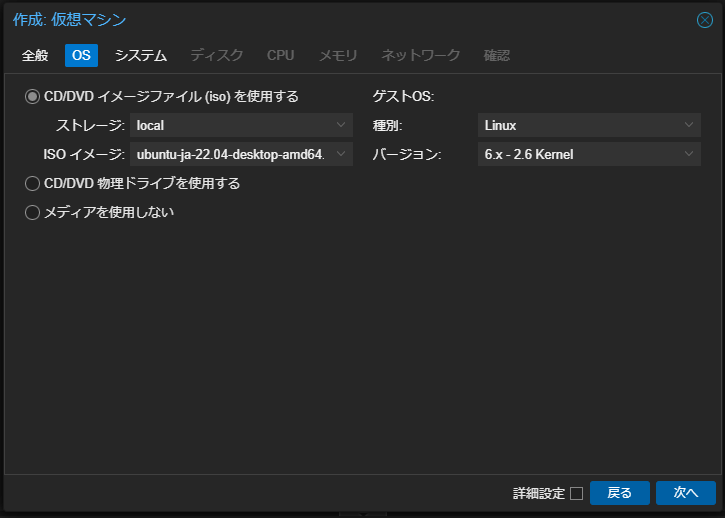This screenshot has height=518, width=725.
Task: Open the システム tab
Action: click(x=141, y=56)
